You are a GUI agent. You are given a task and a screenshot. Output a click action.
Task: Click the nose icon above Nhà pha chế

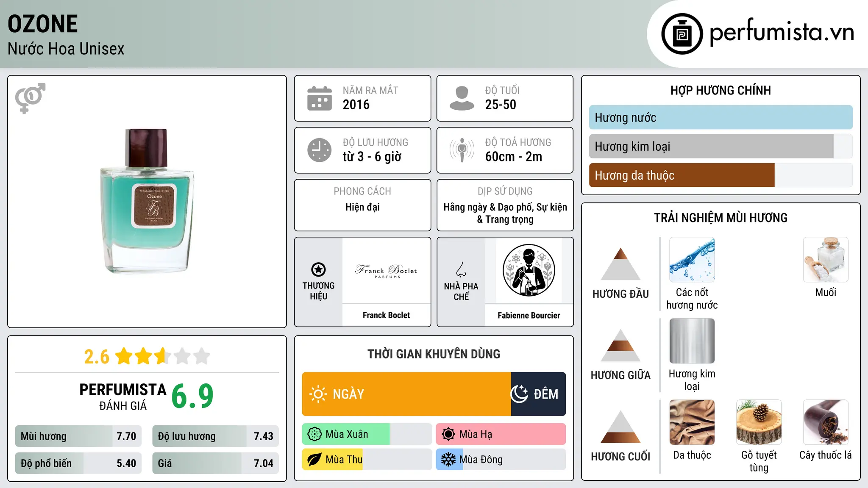point(461,269)
